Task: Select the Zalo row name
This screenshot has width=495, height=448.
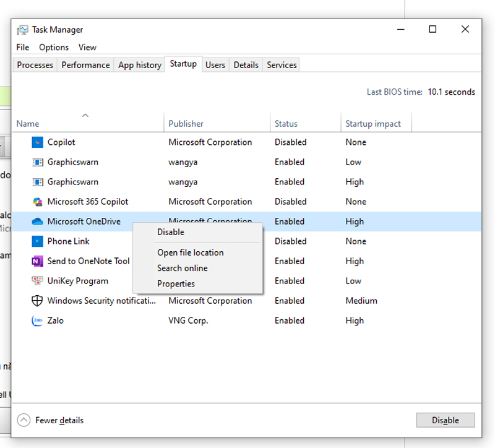Action: pyautogui.click(x=56, y=321)
